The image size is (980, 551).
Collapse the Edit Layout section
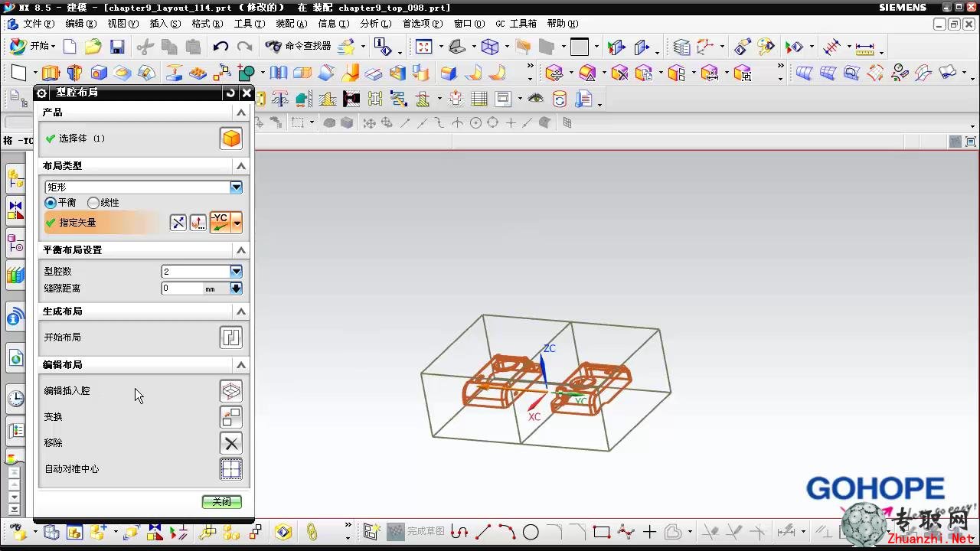[x=241, y=365]
